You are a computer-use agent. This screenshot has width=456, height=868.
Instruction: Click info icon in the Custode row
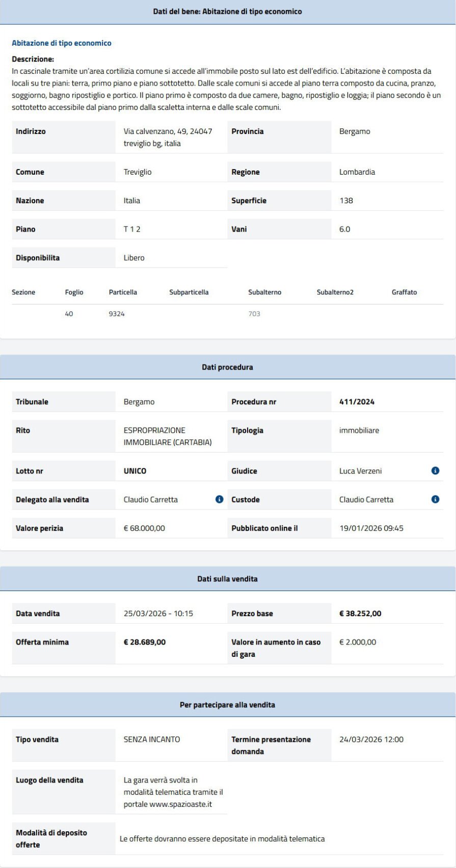click(x=435, y=499)
